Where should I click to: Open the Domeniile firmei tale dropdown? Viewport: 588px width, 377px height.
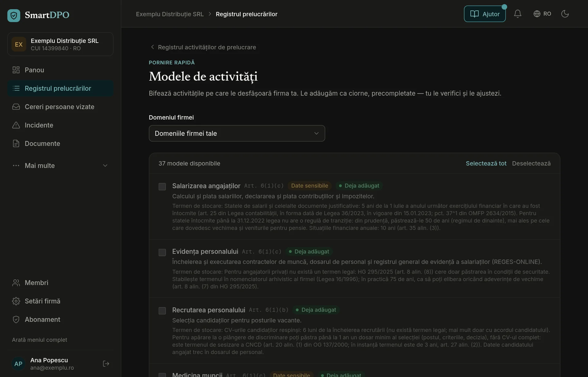click(x=237, y=133)
